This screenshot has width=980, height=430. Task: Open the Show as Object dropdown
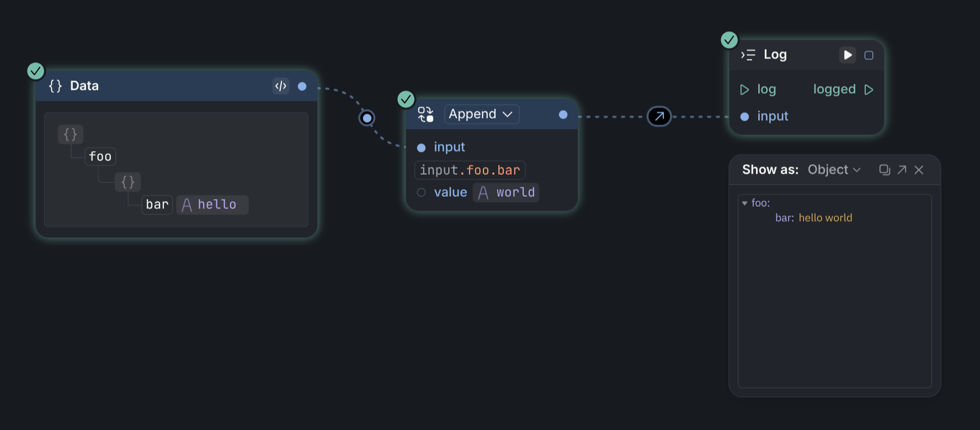834,170
